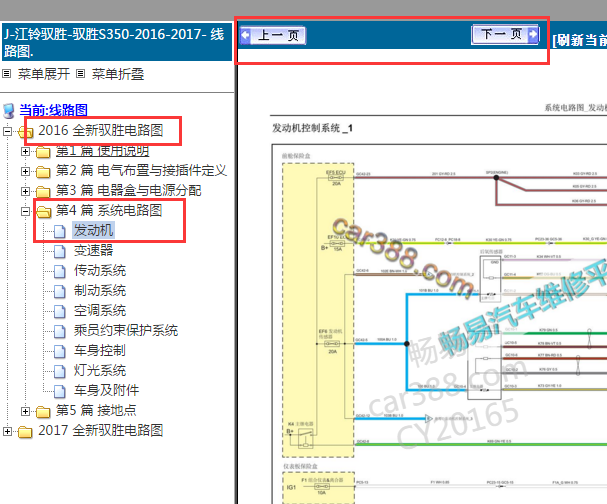Viewport: 607px width, 504px height.
Task: Click the 刷新当前 refresh link
Action: tap(579, 40)
